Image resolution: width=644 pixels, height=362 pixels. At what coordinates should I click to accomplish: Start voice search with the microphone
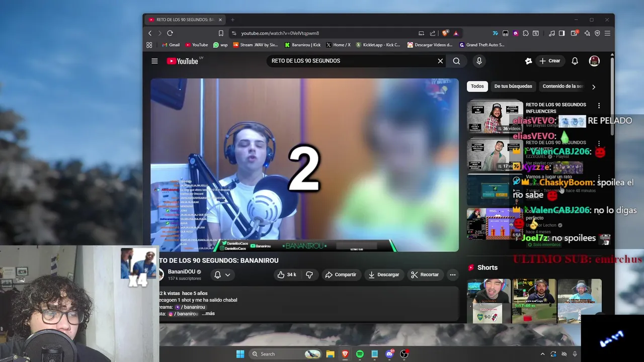pos(479,61)
